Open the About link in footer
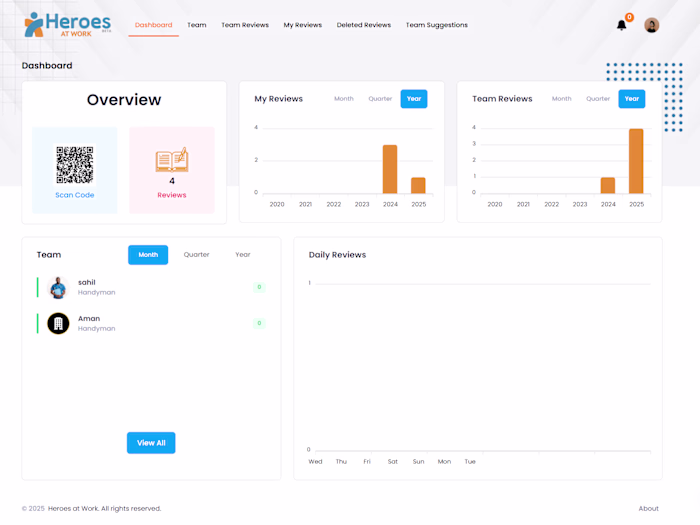The height and width of the screenshot is (525, 700). pyautogui.click(x=648, y=508)
